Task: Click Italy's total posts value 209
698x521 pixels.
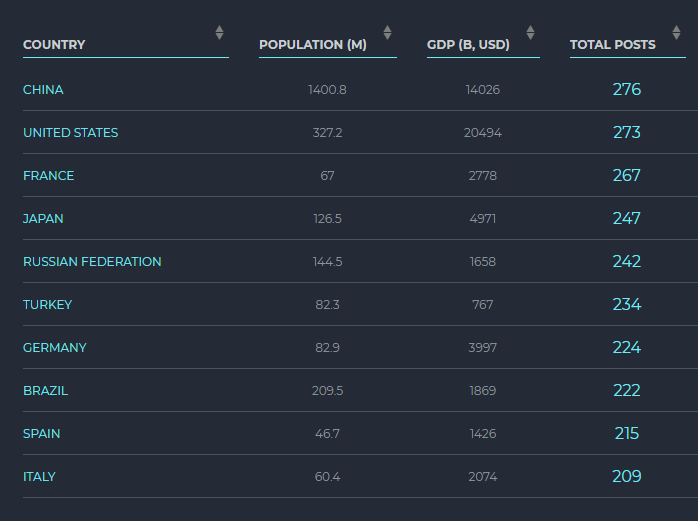Action: 627,477
